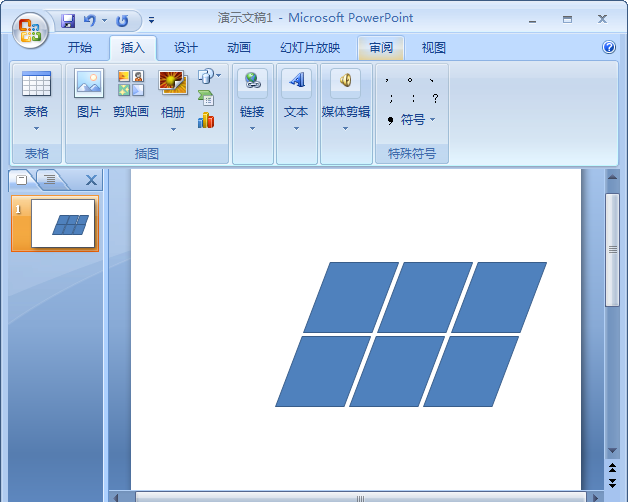
Task: Insert a table with 表格 icon
Action: (x=36, y=83)
